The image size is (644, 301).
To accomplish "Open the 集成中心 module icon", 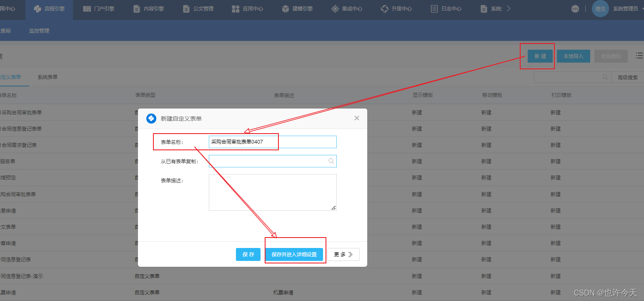I will click(335, 8).
